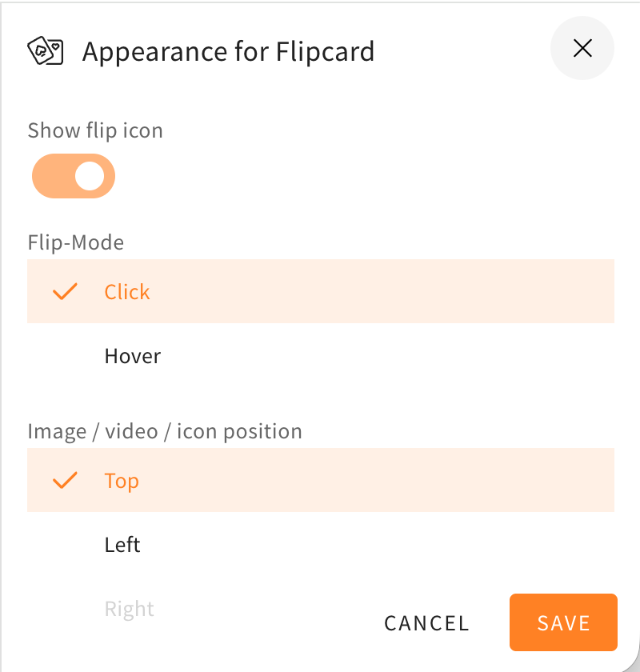
Task: Select Top for image position
Action: (x=320, y=481)
